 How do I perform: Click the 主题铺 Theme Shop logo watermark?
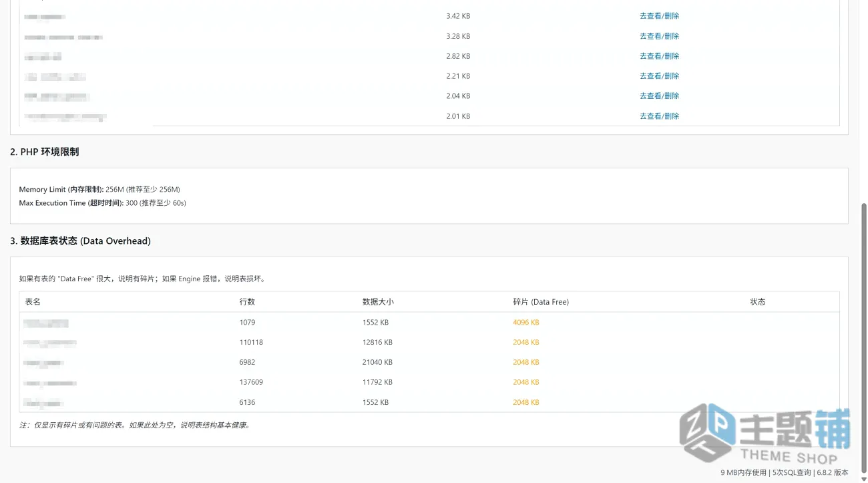[x=765, y=434]
